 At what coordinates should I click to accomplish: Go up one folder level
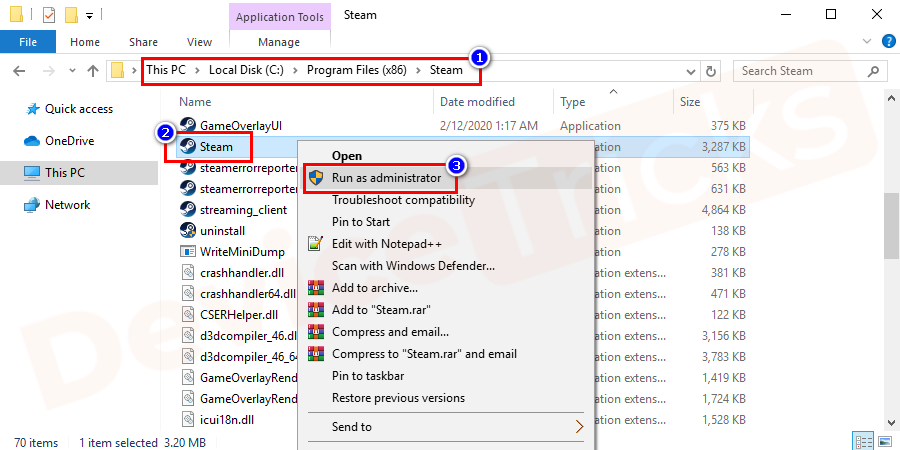93,71
